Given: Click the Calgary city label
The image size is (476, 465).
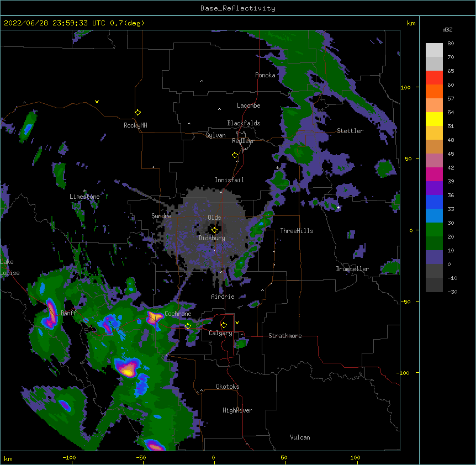Looking at the screenshot, I should pyautogui.click(x=220, y=333).
